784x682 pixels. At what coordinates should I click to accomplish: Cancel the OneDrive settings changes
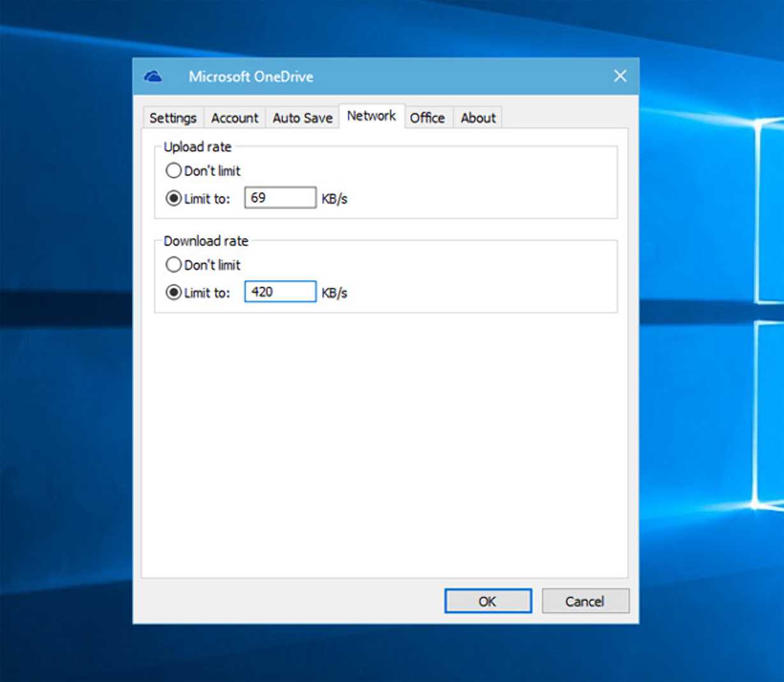tap(585, 601)
